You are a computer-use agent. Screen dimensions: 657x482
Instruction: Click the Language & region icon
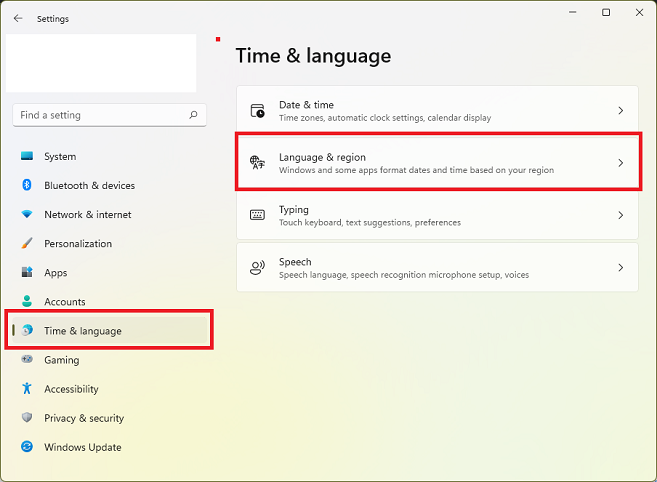(257, 162)
